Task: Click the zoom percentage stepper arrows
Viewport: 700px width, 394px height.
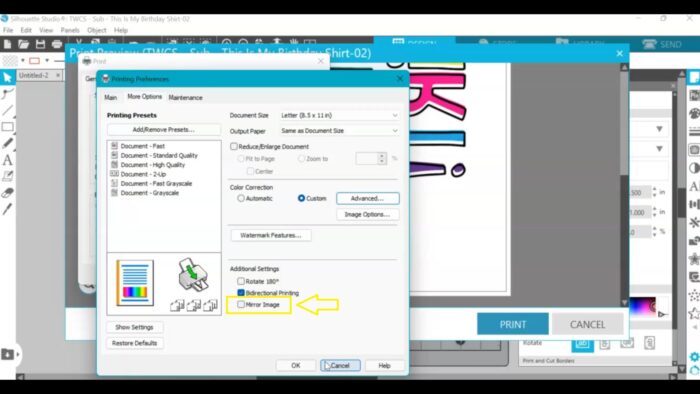Action: (x=382, y=158)
